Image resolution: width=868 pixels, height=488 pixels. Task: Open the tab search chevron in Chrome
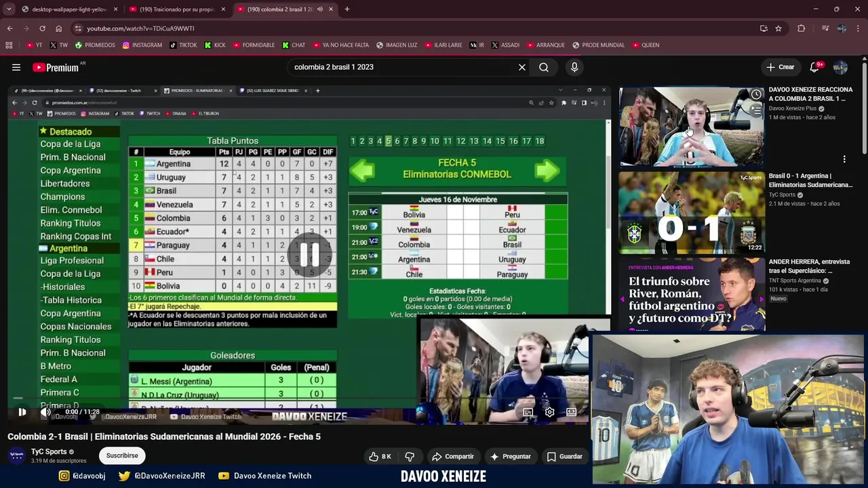click(9, 9)
